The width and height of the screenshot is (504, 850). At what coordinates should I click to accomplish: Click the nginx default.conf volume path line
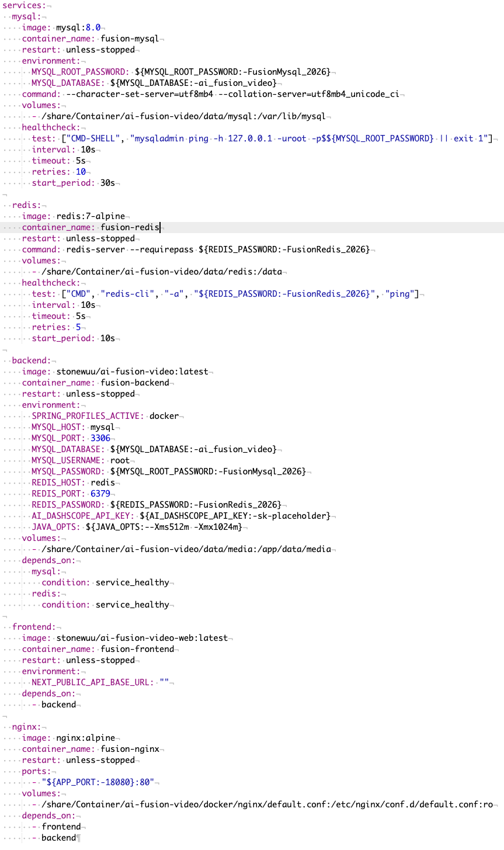(x=263, y=804)
